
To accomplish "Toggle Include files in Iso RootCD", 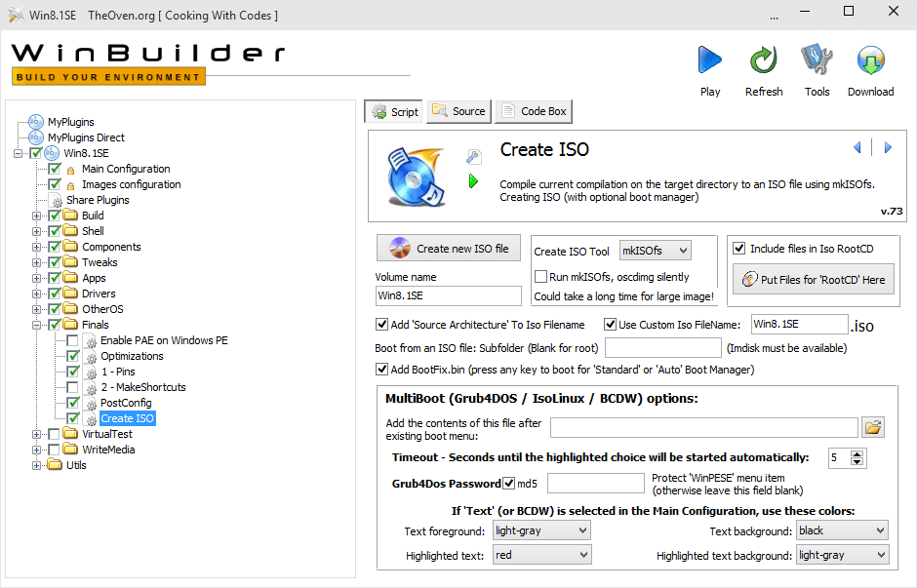I will (x=739, y=249).
